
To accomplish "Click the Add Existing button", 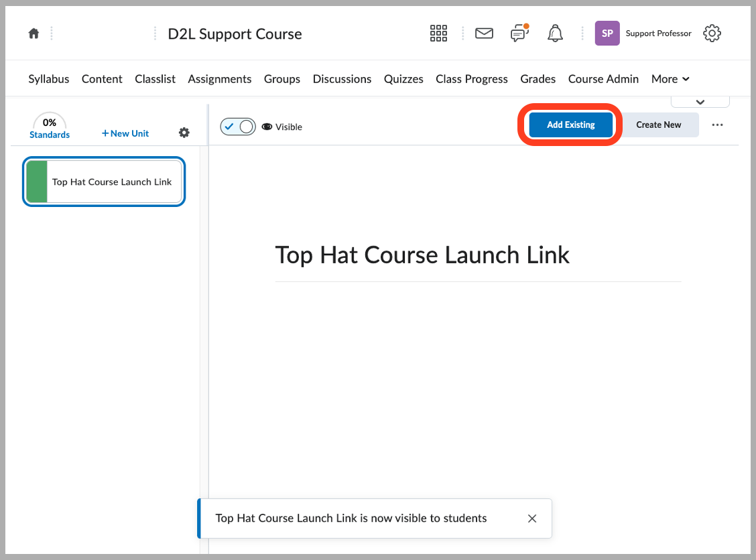I will (570, 125).
